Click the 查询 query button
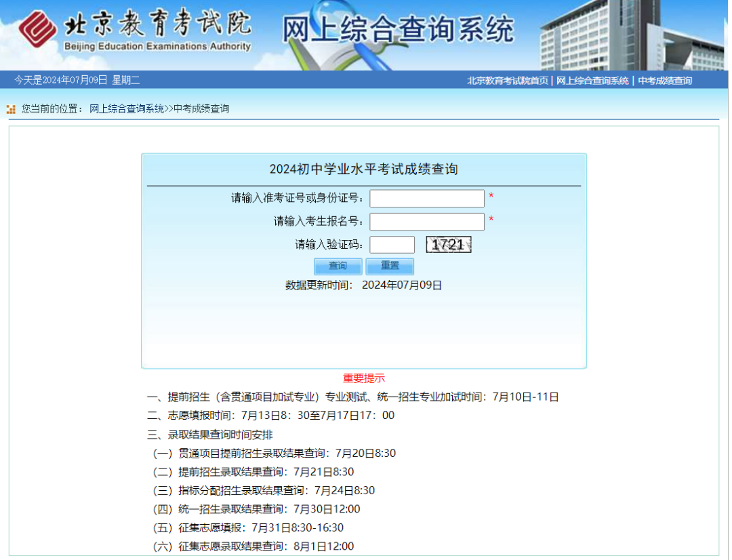This screenshot has height=560, width=732. 338,266
